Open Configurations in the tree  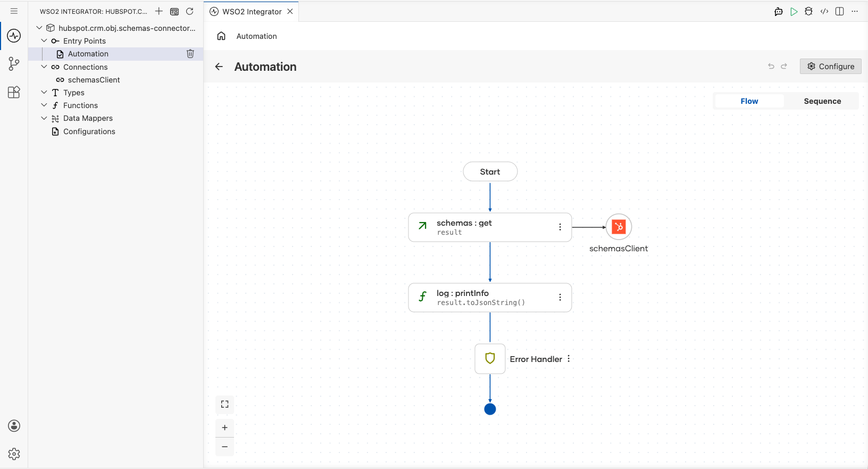coord(115,131)
